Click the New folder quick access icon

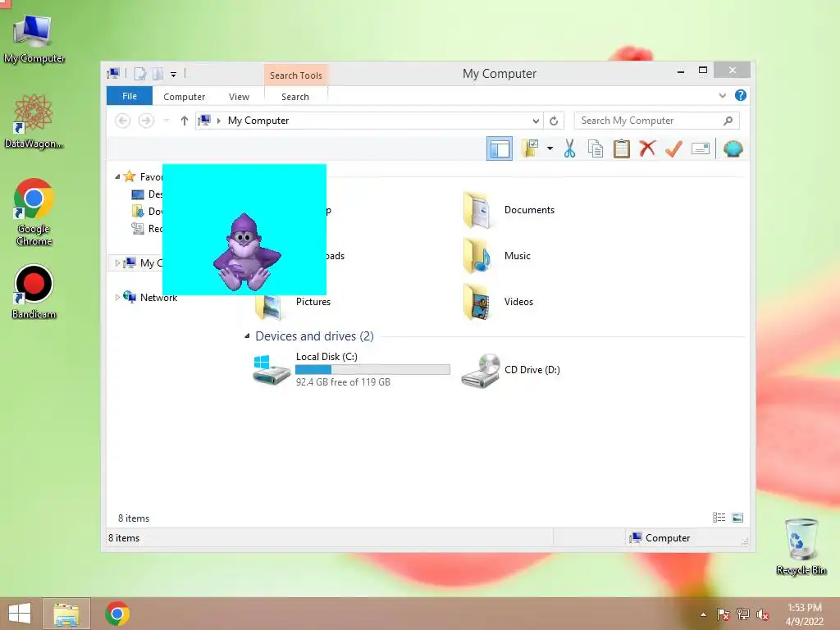pyautogui.click(x=158, y=73)
